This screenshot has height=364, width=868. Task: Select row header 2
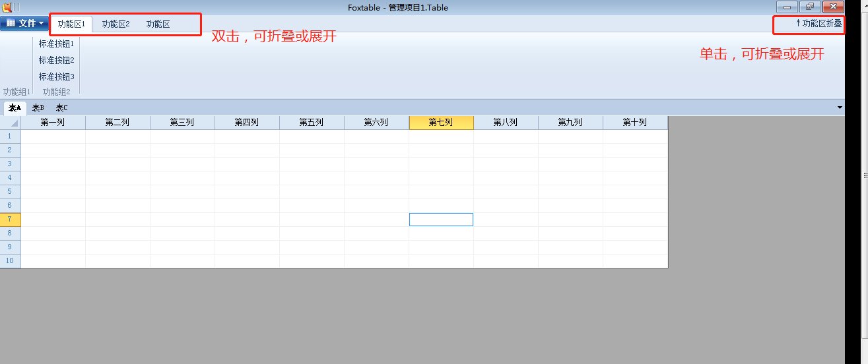point(11,150)
